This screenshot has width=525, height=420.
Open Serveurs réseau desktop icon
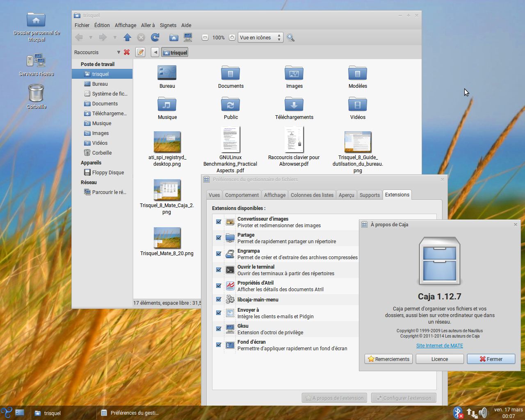click(36, 60)
